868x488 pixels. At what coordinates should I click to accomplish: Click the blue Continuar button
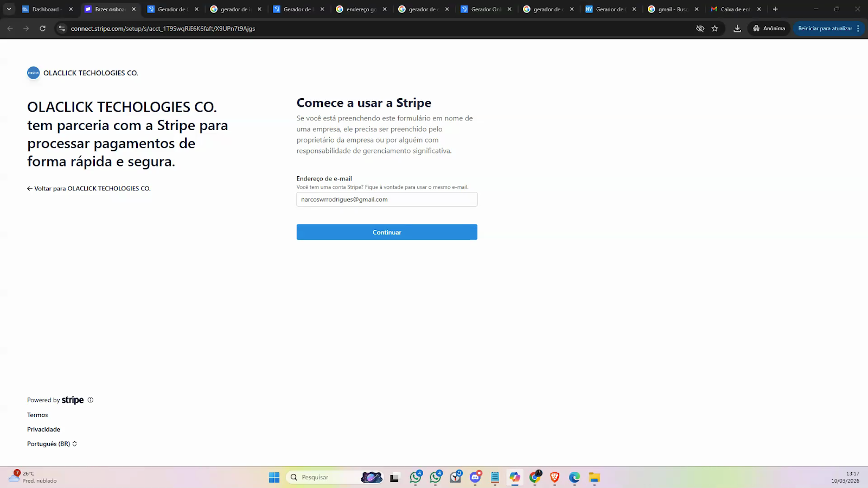pyautogui.click(x=387, y=232)
